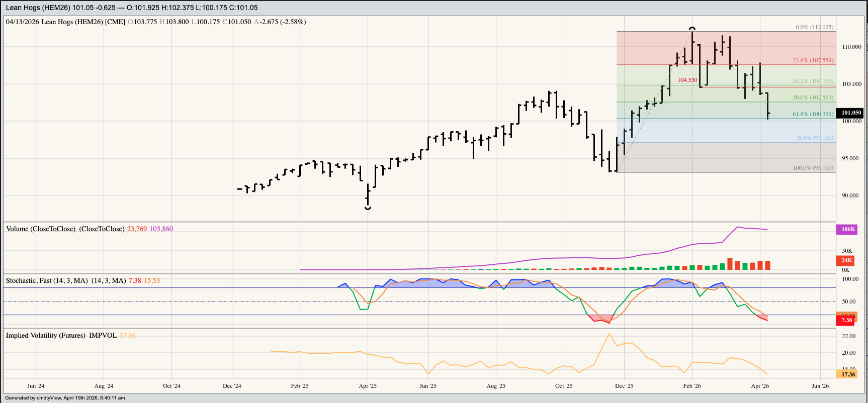Image resolution: width=868 pixels, height=403 pixels.
Task: Click the high marker arc above the February peak
Action: coord(692,29)
